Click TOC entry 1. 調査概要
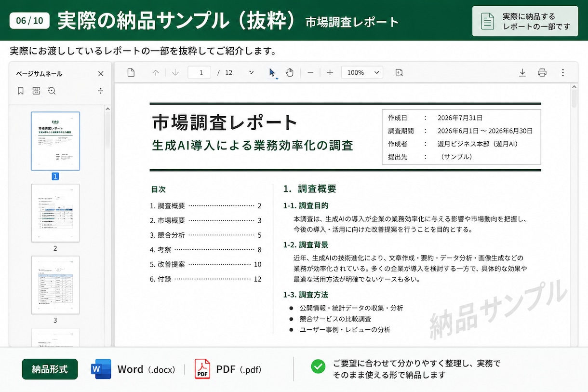This screenshot has width=588, height=392. click(206, 206)
